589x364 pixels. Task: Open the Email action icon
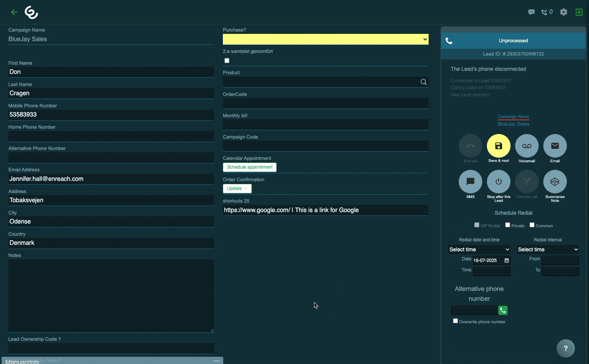pyautogui.click(x=555, y=146)
